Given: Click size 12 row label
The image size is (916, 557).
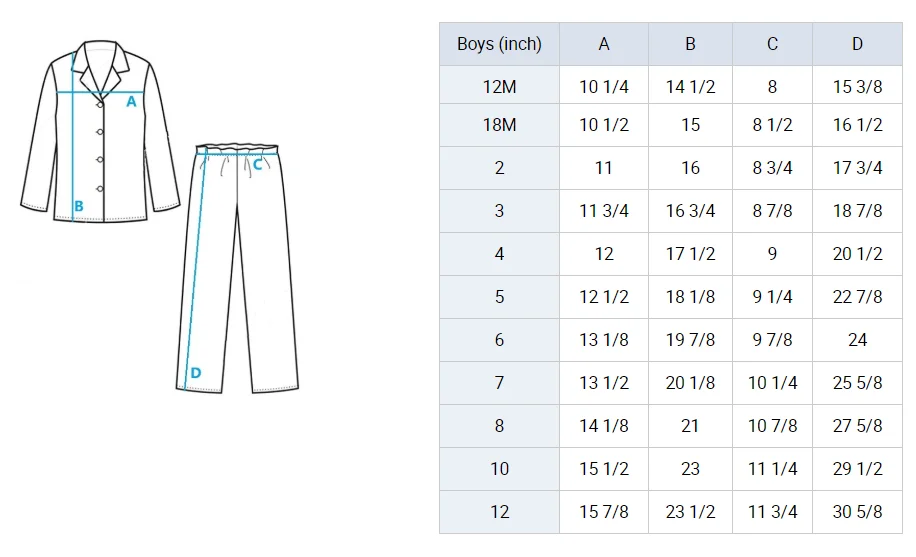Looking at the screenshot, I should tap(499, 512).
